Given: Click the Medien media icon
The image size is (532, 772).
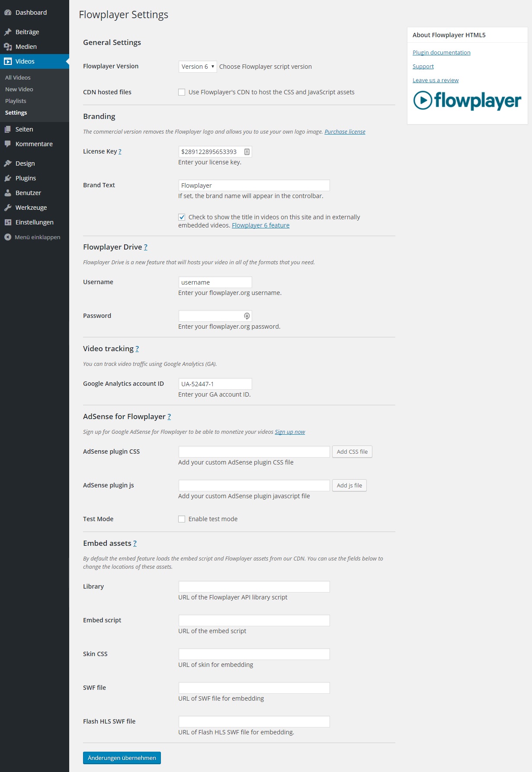Looking at the screenshot, I should 8,47.
